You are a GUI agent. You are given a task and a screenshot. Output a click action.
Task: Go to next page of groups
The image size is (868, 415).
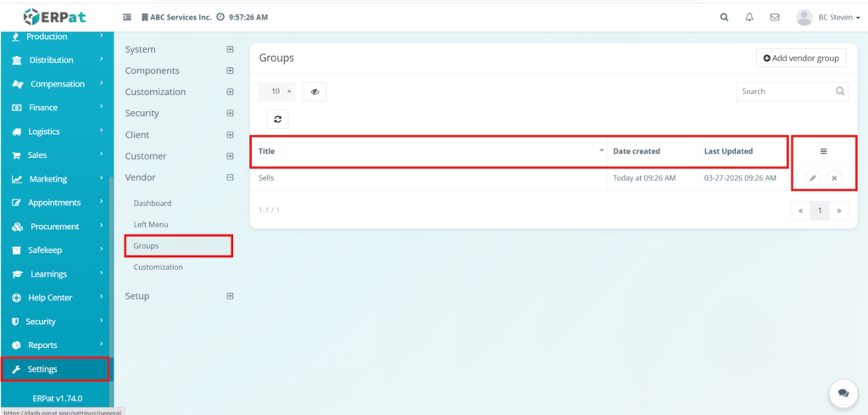(839, 210)
